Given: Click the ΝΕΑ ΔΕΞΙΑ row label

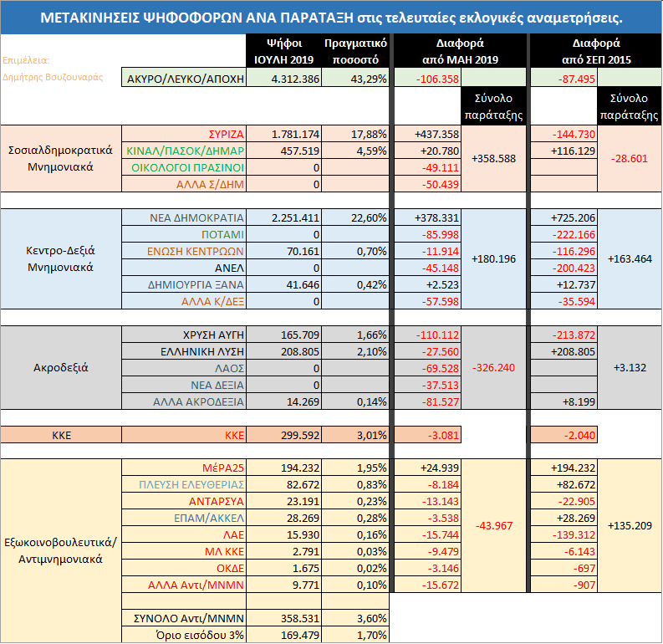Looking at the screenshot, I should click(184, 385).
